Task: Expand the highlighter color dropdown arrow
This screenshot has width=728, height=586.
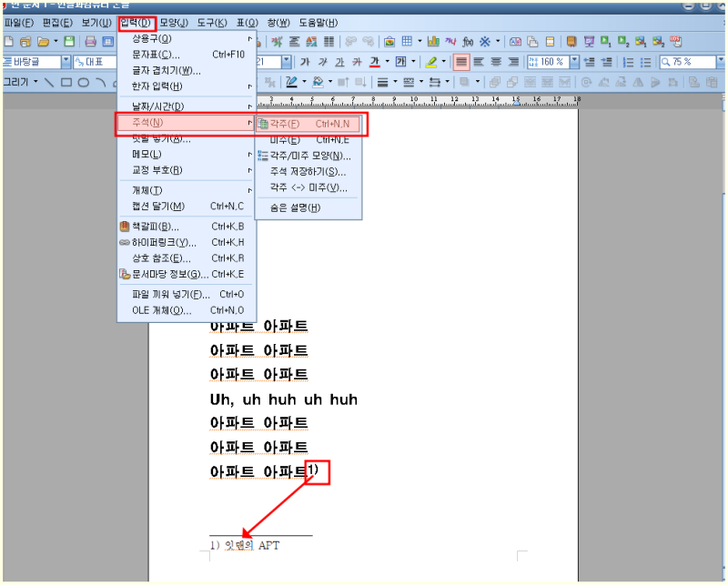Action: coord(443,61)
